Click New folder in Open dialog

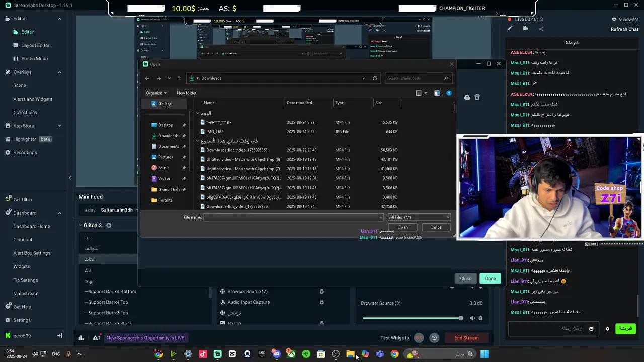[186, 93]
